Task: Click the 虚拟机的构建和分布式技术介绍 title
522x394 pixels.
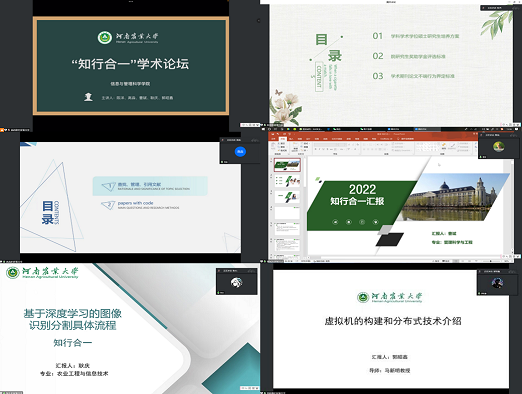Action: click(393, 321)
